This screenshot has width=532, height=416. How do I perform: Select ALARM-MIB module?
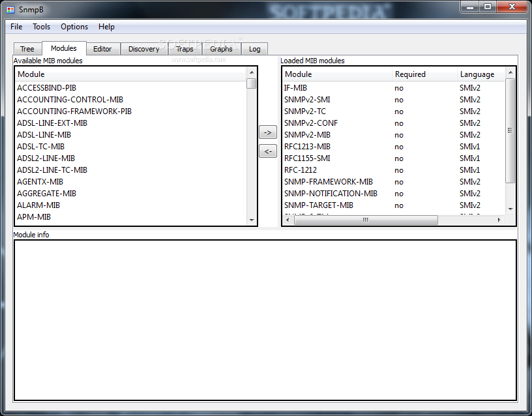click(x=38, y=205)
